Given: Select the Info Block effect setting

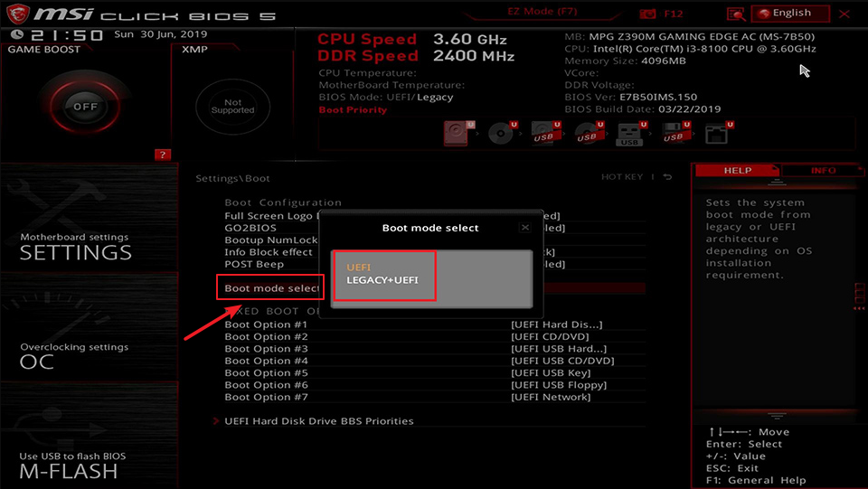Looking at the screenshot, I should pyautogui.click(x=269, y=252).
